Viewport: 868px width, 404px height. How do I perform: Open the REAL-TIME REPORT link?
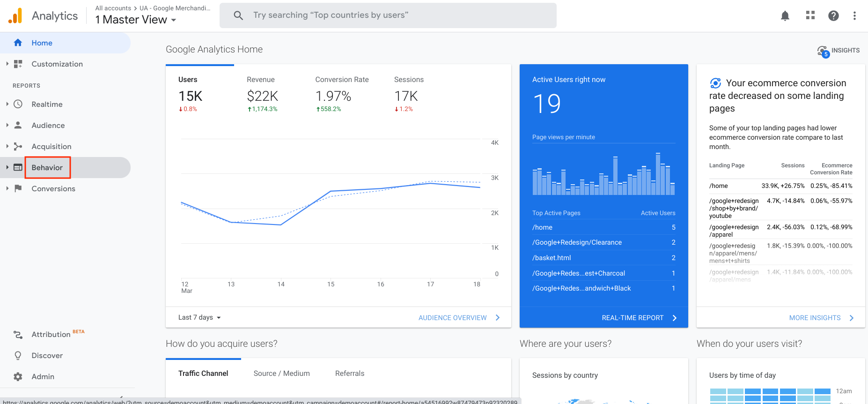pos(633,318)
